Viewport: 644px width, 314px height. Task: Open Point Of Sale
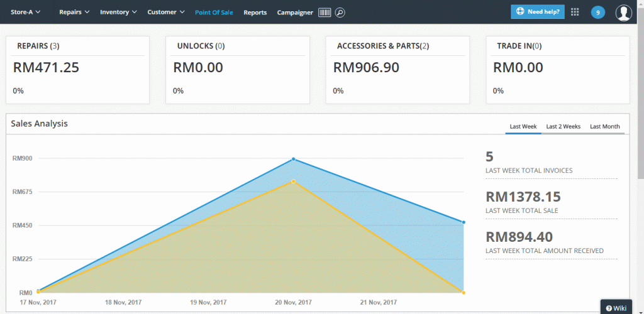(214, 13)
